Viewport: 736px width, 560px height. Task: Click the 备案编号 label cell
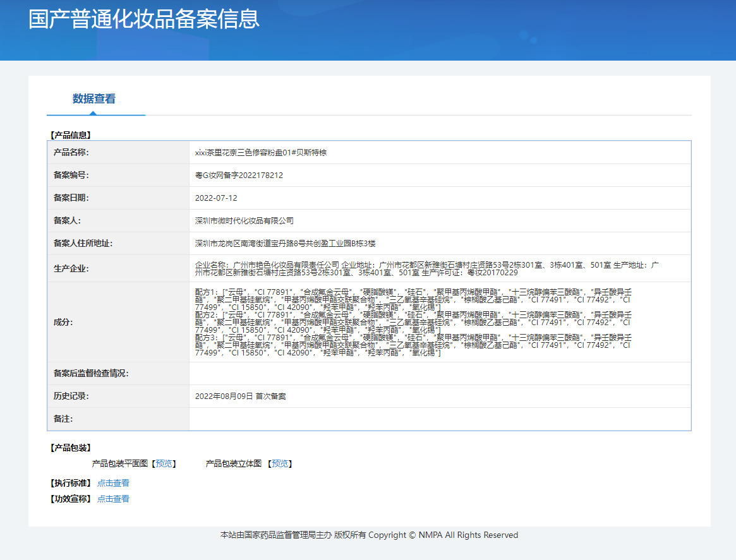[118, 175]
